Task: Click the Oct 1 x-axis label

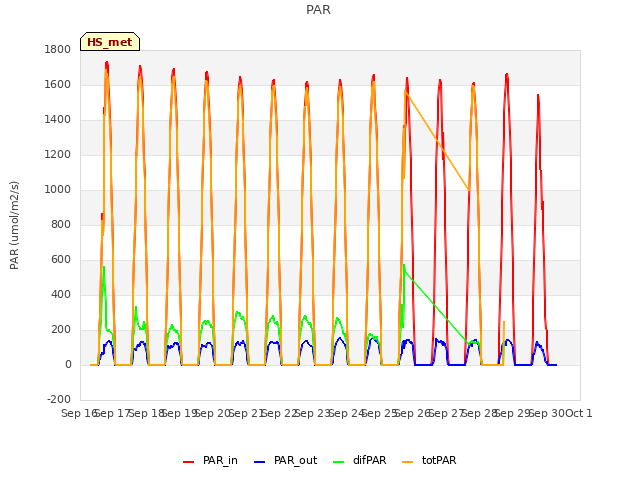Action: pyautogui.click(x=579, y=413)
